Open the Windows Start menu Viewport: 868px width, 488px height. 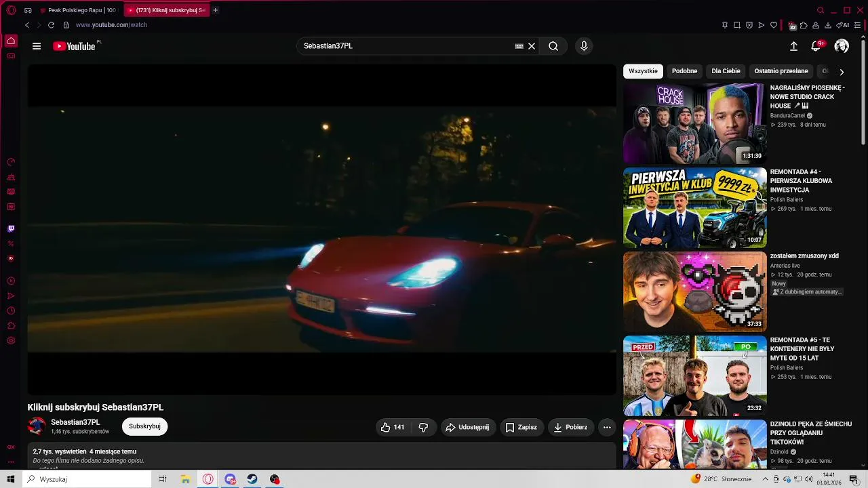coord(11,479)
